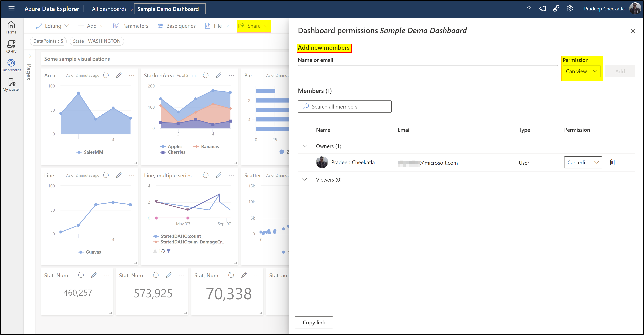Screen dimensions: 644x335
Task: Open the File dropdown menu
Action: click(x=217, y=26)
